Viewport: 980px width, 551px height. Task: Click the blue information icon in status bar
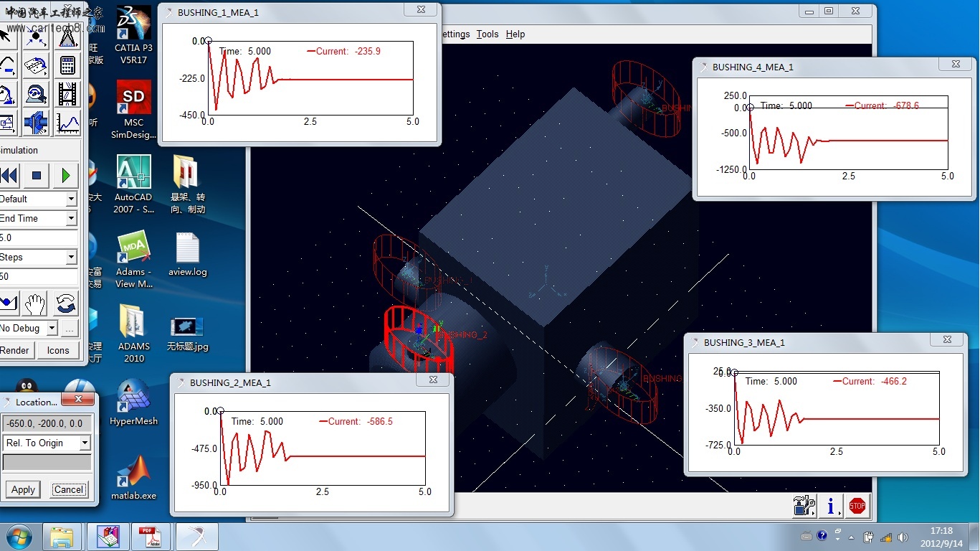(x=831, y=505)
